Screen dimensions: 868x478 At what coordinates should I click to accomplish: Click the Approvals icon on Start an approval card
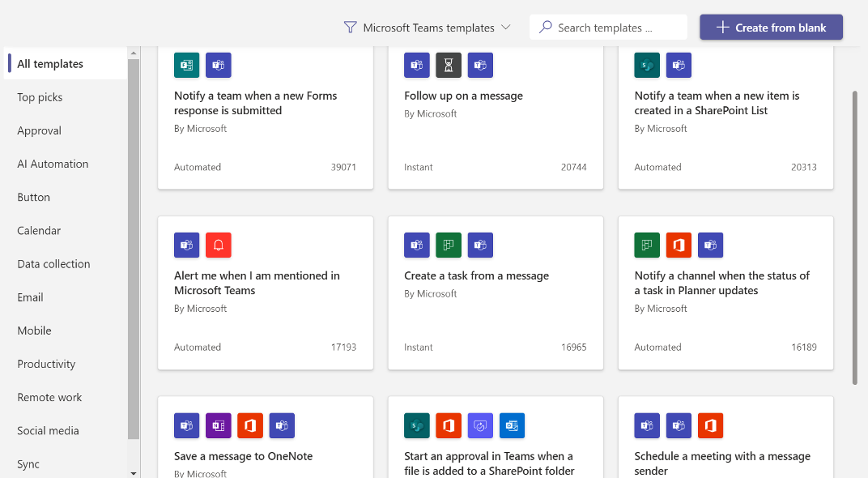point(480,425)
